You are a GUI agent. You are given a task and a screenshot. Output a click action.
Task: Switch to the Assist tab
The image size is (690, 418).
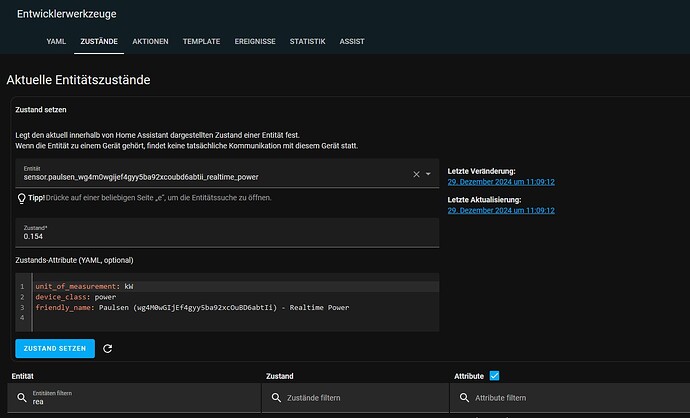pos(352,41)
